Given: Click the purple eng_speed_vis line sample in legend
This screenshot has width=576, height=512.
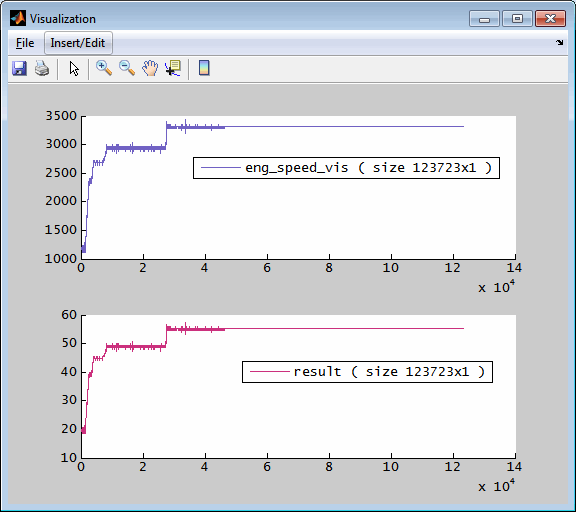Looking at the screenshot, I should pos(221,168).
